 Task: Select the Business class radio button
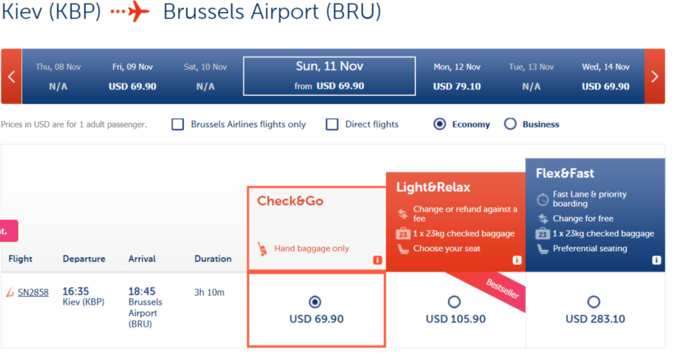510,124
